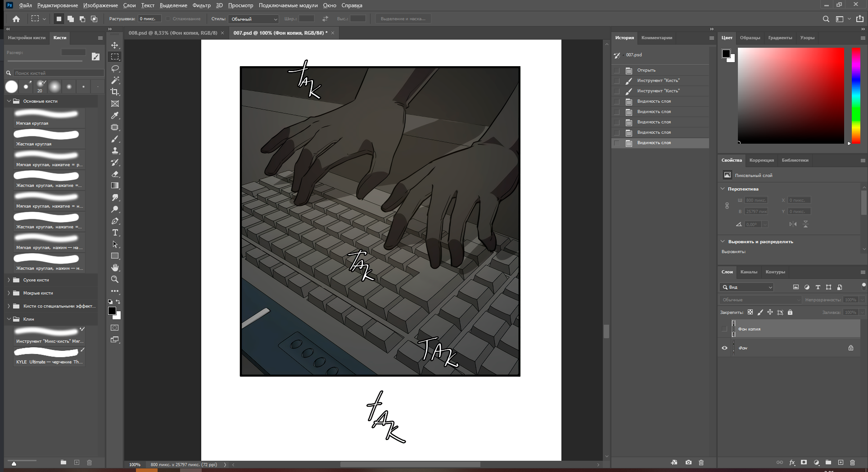Select the Brush tool in toolbar
This screenshot has height=472, width=868.
point(115,139)
